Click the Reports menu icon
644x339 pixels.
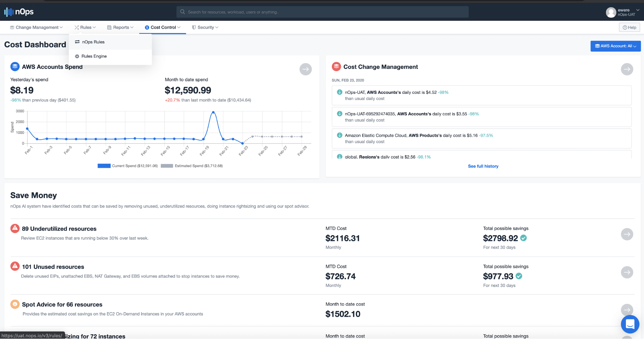(110, 27)
